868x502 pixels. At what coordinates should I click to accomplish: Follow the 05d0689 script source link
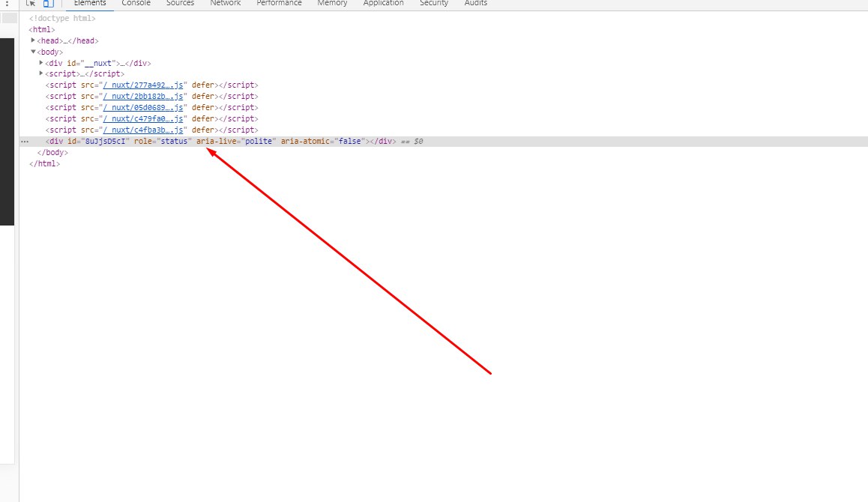click(143, 107)
